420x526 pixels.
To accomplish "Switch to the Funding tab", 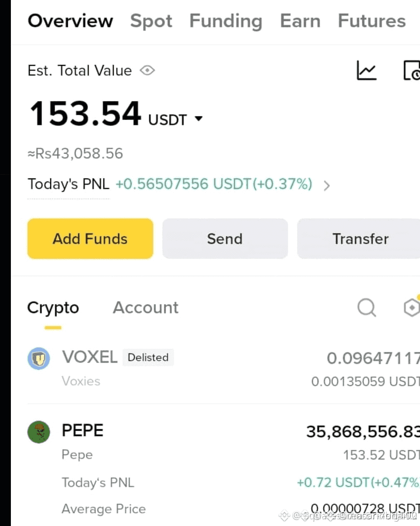I will point(226,21).
